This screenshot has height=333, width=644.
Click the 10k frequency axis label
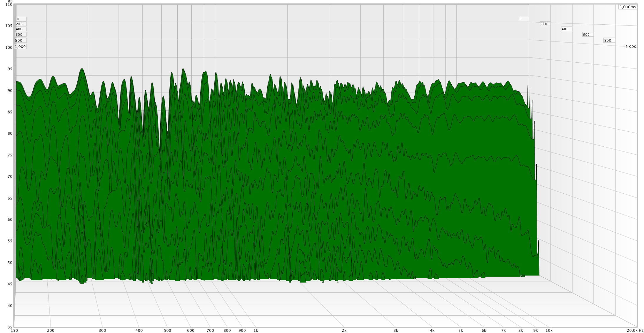coord(549,330)
